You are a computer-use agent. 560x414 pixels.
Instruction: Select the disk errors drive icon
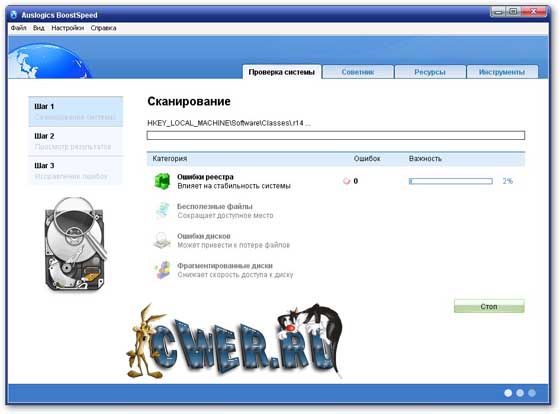click(x=162, y=240)
